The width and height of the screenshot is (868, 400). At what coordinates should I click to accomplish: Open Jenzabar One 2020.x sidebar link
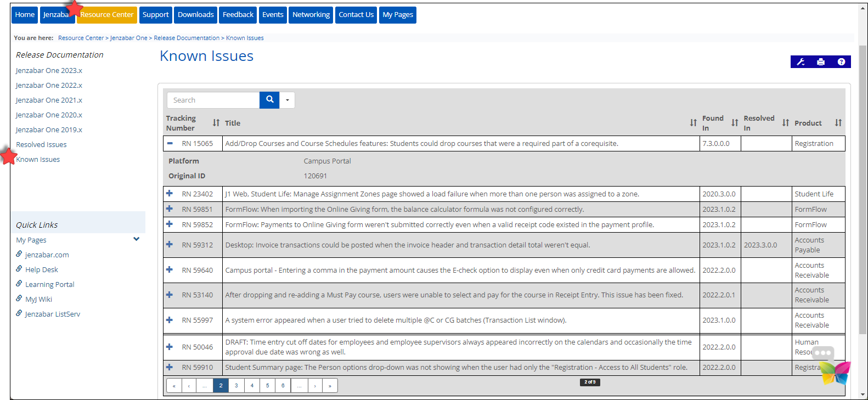click(49, 115)
